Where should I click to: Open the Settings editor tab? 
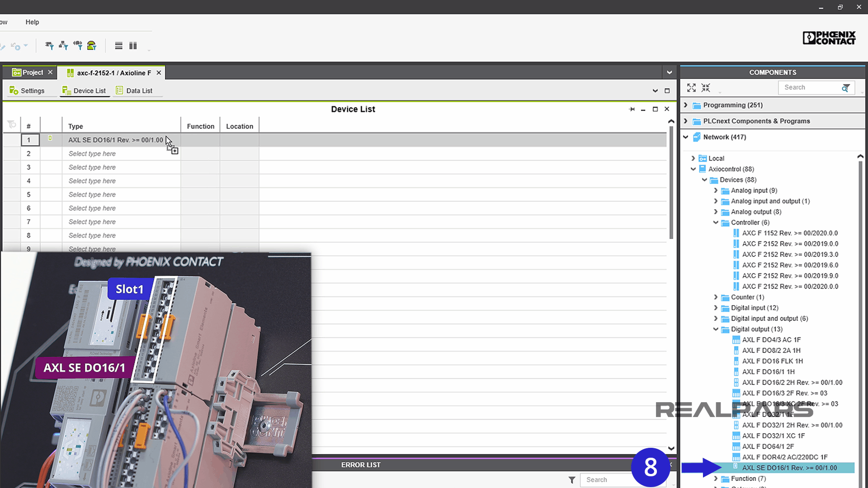tap(27, 91)
